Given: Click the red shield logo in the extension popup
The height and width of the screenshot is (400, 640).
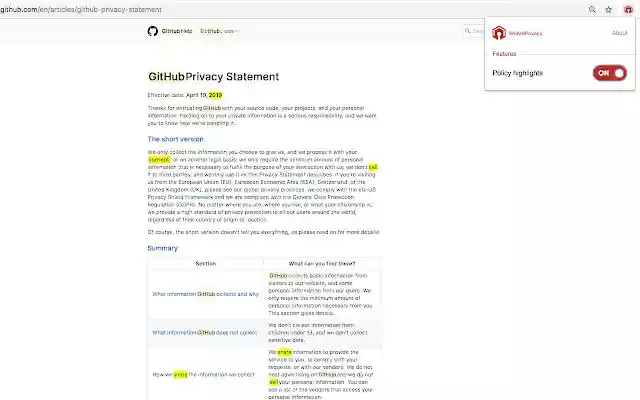Looking at the screenshot, I should [499, 33].
